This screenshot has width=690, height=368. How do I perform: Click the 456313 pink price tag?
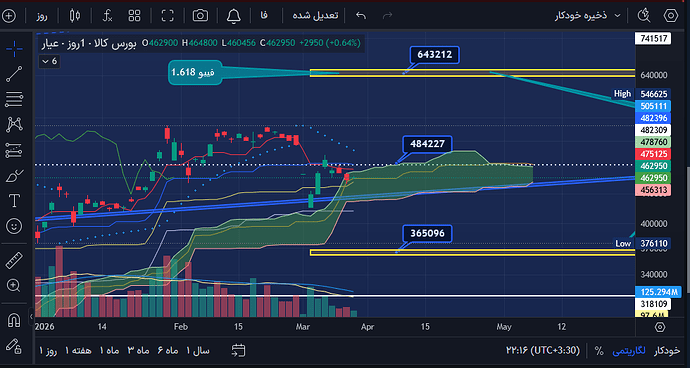tap(653, 190)
